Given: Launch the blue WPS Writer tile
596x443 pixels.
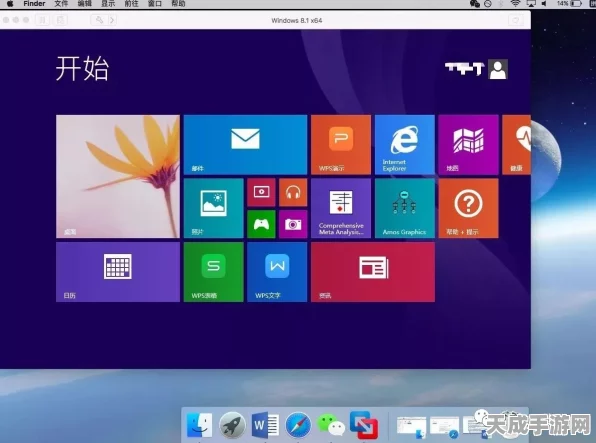Looking at the screenshot, I should coord(277,272).
